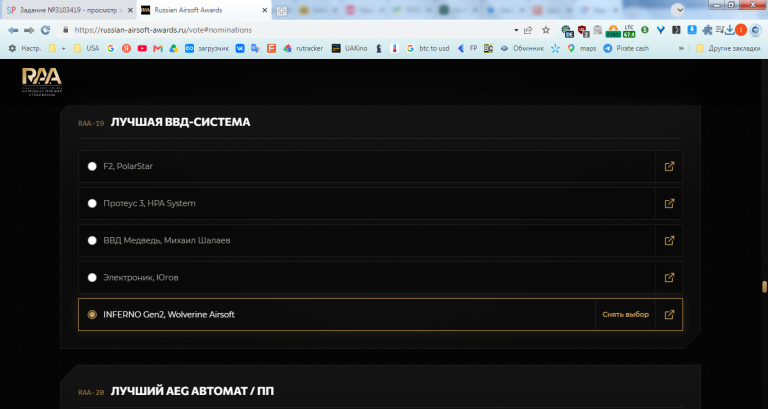The height and width of the screenshot is (409, 768).
Task: Open the UAKino bookmark
Action: [x=349, y=48]
